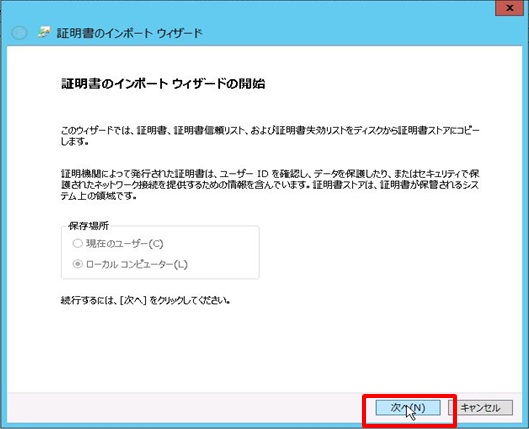Select the 現在のユーザー(C) radio button
Image resolution: width=529 pixels, height=429 pixels.
78,243
